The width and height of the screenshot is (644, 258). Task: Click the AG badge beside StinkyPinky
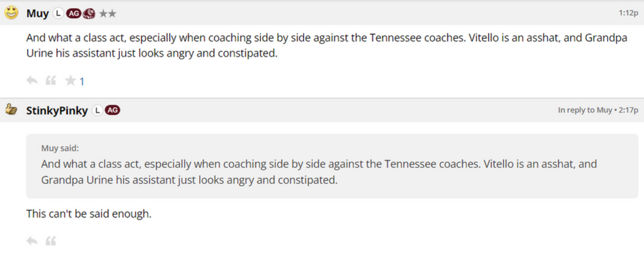coord(112,111)
